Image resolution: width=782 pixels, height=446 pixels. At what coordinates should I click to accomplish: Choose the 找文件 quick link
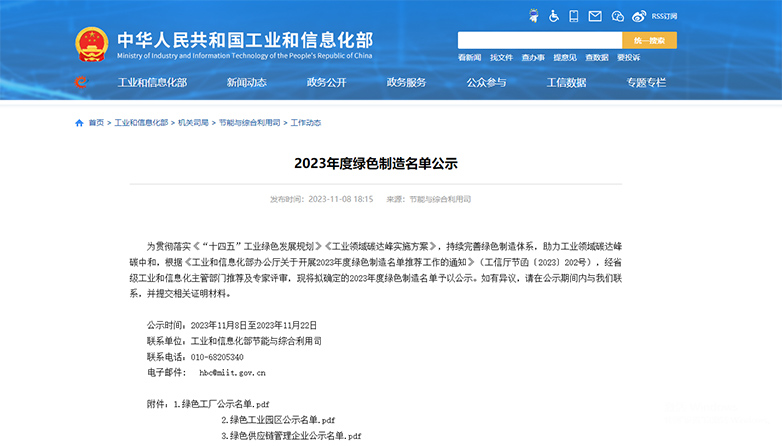pyautogui.click(x=501, y=57)
